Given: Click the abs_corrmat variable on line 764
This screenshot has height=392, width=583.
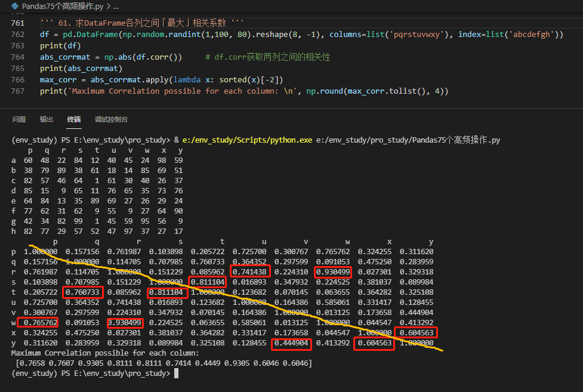Looking at the screenshot, I should (65, 57).
